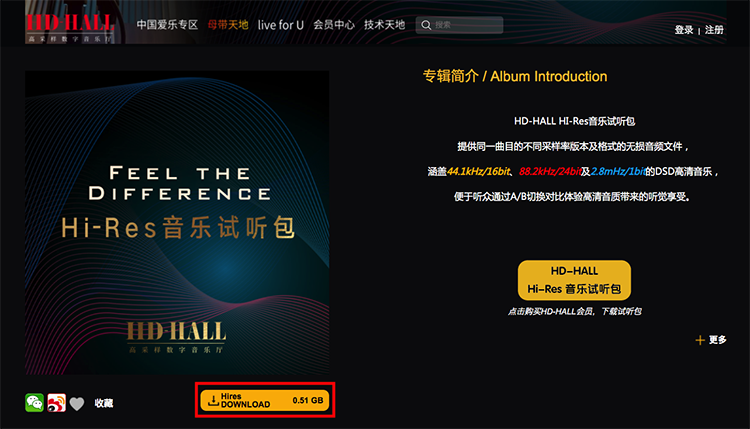This screenshot has width=750, height=429.
Task: Open the 会员中心 member center
Action: pos(334,25)
